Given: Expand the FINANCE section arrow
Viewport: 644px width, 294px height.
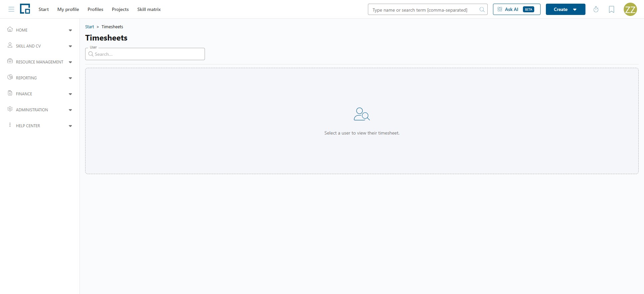Looking at the screenshot, I should (70, 94).
